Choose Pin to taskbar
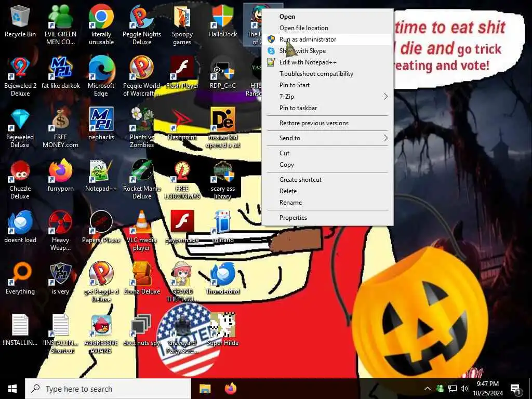Image resolution: width=532 pixels, height=399 pixels. (327, 108)
